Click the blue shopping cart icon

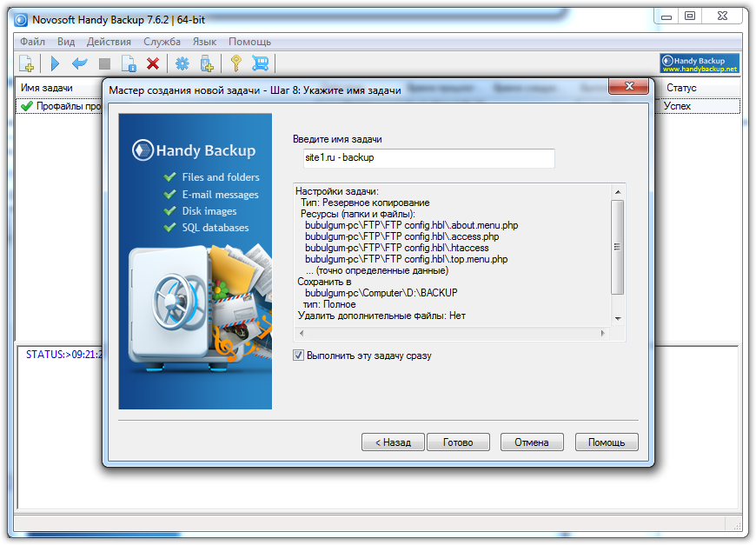[x=261, y=63]
